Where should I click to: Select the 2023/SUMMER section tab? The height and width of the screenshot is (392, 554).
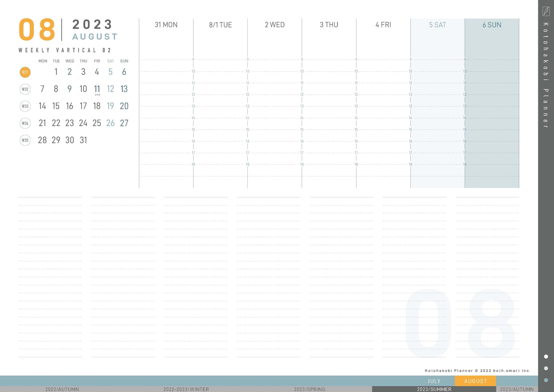pos(434,389)
